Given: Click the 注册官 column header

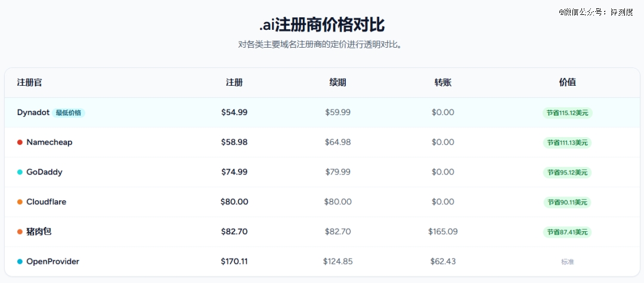Looking at the screenshot, I should [x=29, y=82].
